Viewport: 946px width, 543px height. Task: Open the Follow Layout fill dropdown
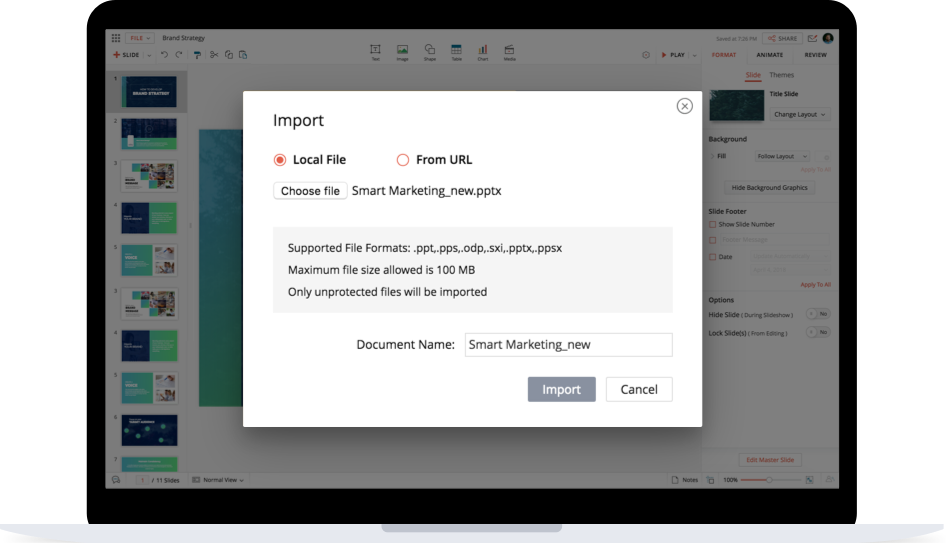[782, 156]
